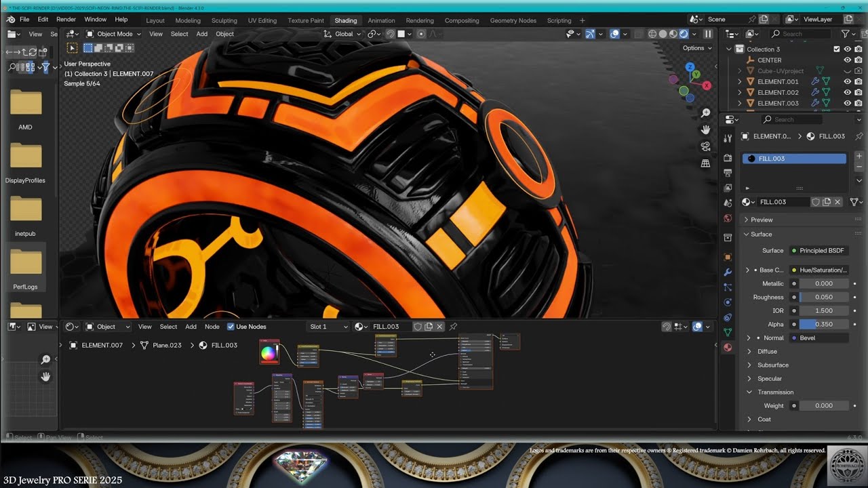This screenshot has width=868, height=488.
Task: Click node editor pan hand icon
Action: coord(45,377)
